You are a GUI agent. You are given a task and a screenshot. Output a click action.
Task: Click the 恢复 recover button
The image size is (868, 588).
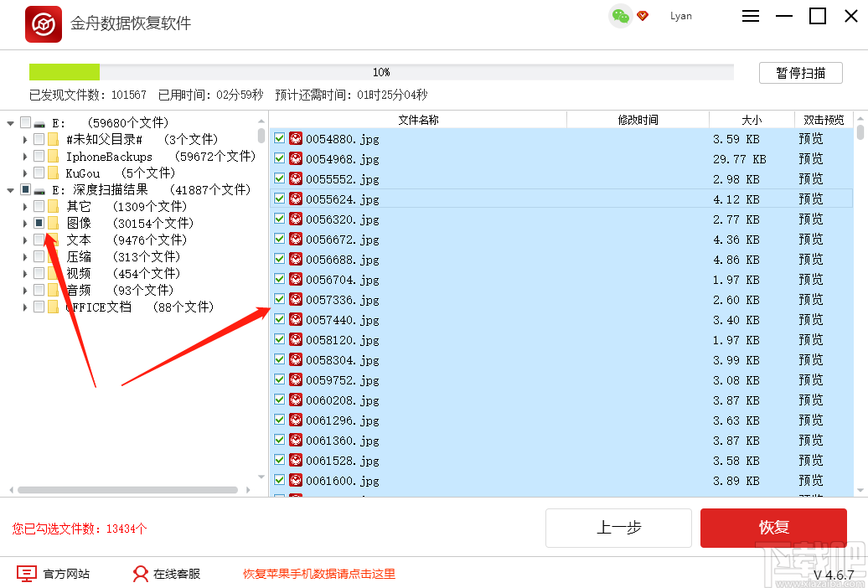click(773, 528)
